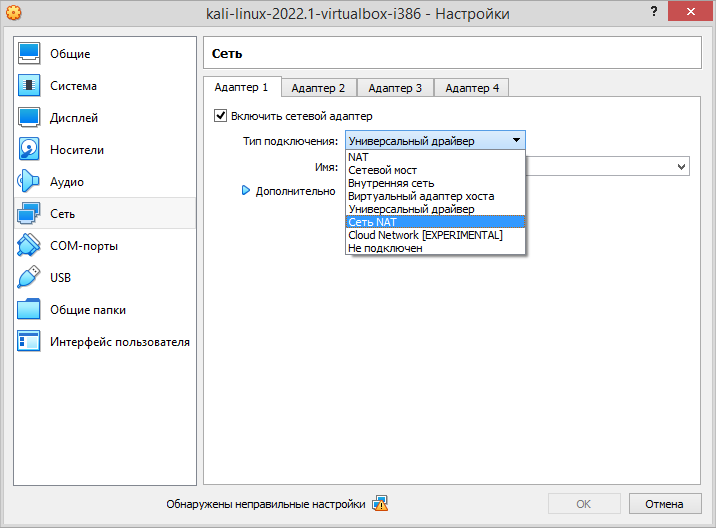Image resolution: width=716 pixels, height=528 pixels.
Task: Expand the Дополнительно section triangle
Action: (x=246, y=190)
